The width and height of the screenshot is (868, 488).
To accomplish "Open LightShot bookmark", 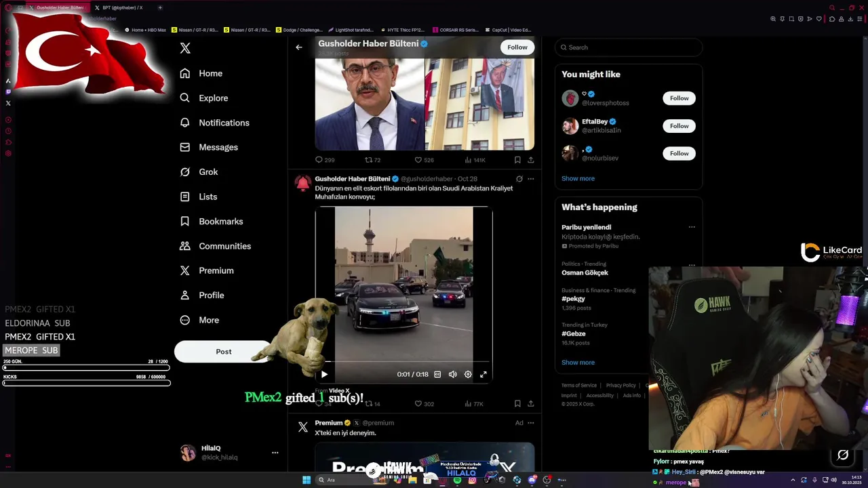I will pos(351,30).
